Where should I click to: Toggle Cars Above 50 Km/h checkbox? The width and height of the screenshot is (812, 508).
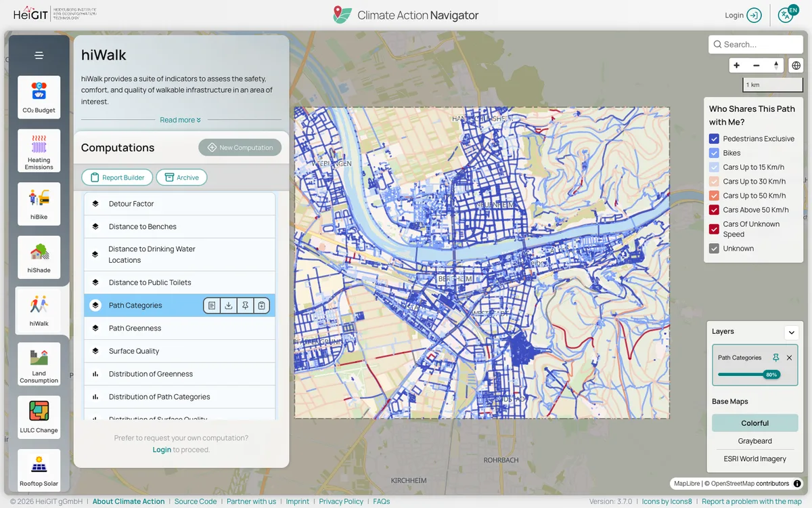pyautogui.click(x=714, y=210)
